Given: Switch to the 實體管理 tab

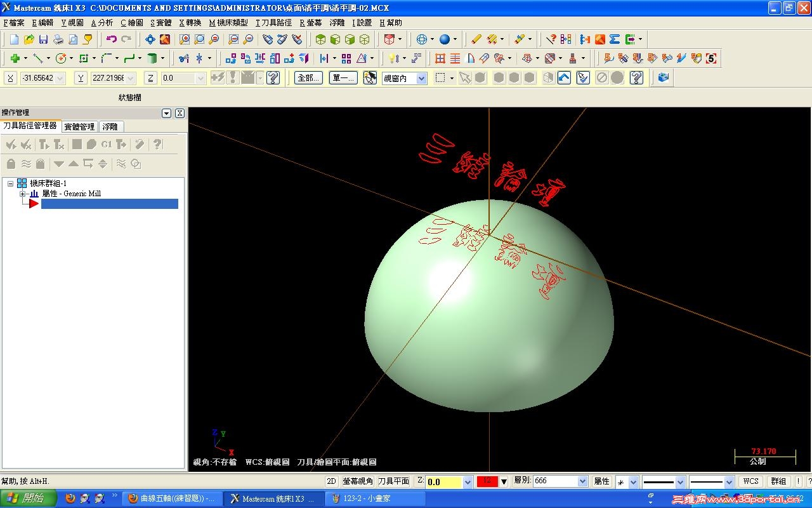Looking at the screenshot, I should click(79, 126).
